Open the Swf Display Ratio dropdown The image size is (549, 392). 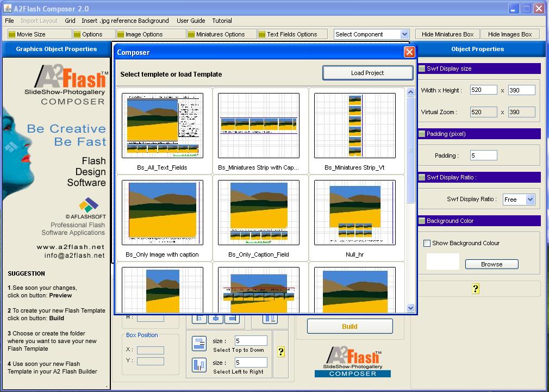point(519,200)
